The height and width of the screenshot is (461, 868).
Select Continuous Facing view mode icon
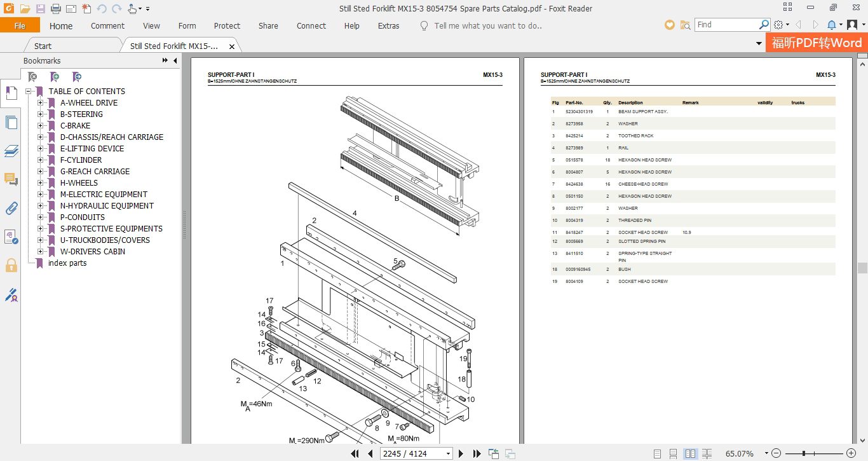coord(707,453)
